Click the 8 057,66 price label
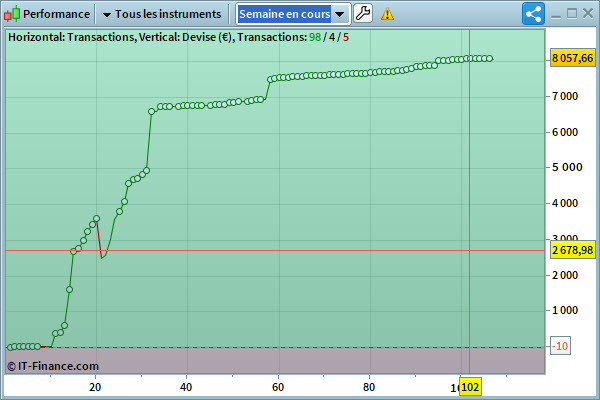600x400 pixels. 572,58
